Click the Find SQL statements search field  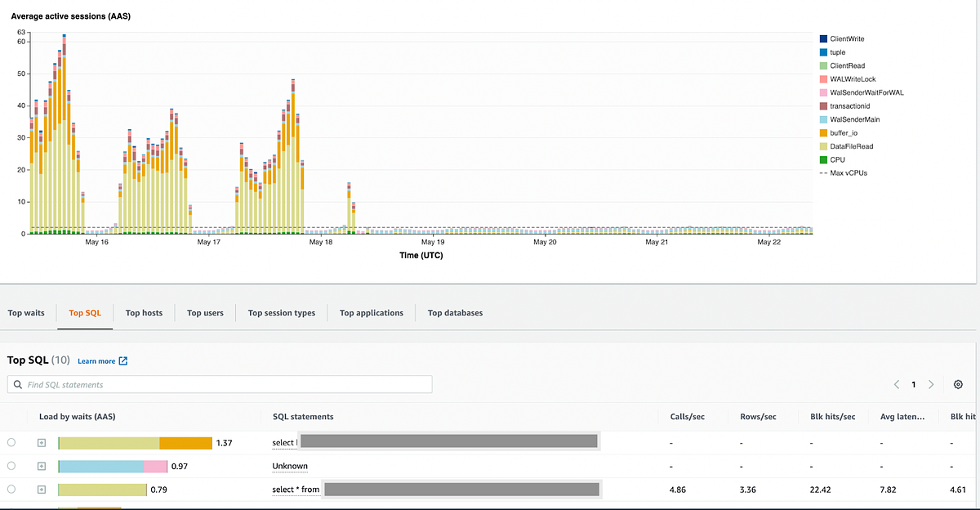tap(220, 384)
